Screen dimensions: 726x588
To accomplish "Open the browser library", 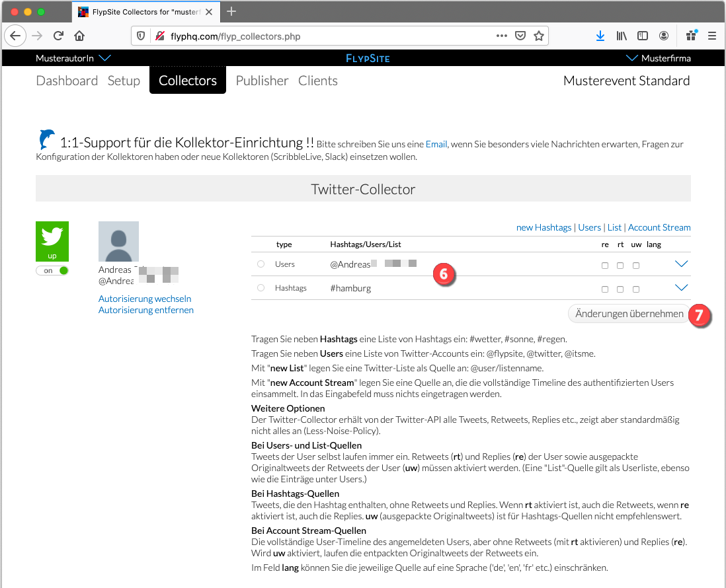I will [622, 36].
